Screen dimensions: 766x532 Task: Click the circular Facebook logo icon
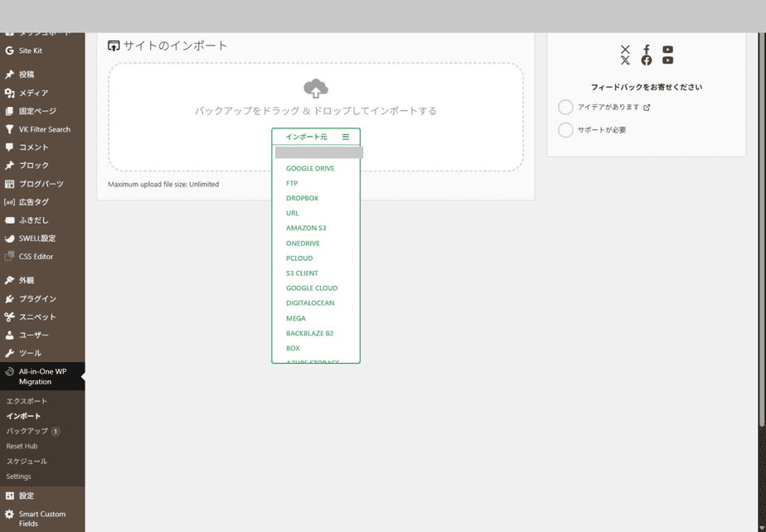coord(647,60)
